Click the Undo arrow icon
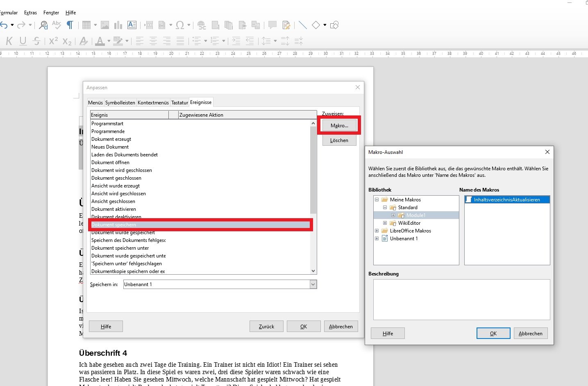 tap(4, 25)
